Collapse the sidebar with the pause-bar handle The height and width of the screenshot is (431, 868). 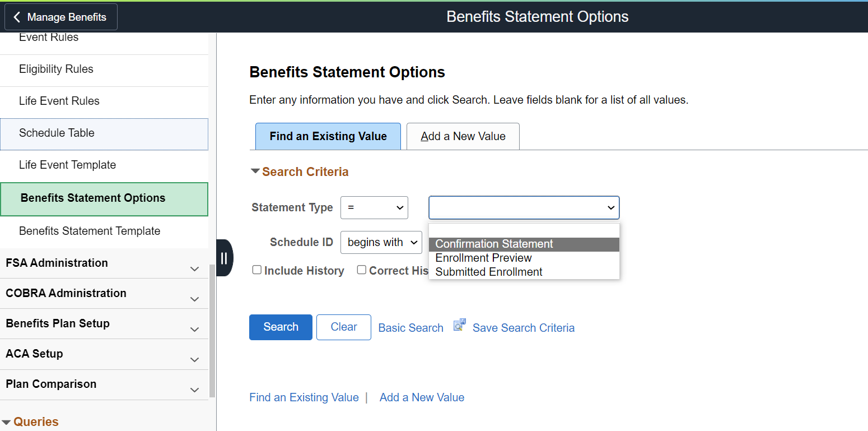coord(224,258)
